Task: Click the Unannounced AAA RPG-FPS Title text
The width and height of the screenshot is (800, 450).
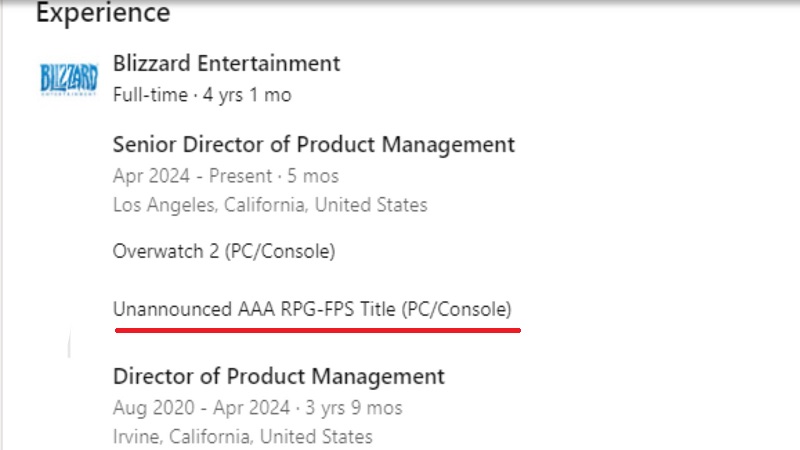Action: [x=313, y=308]
